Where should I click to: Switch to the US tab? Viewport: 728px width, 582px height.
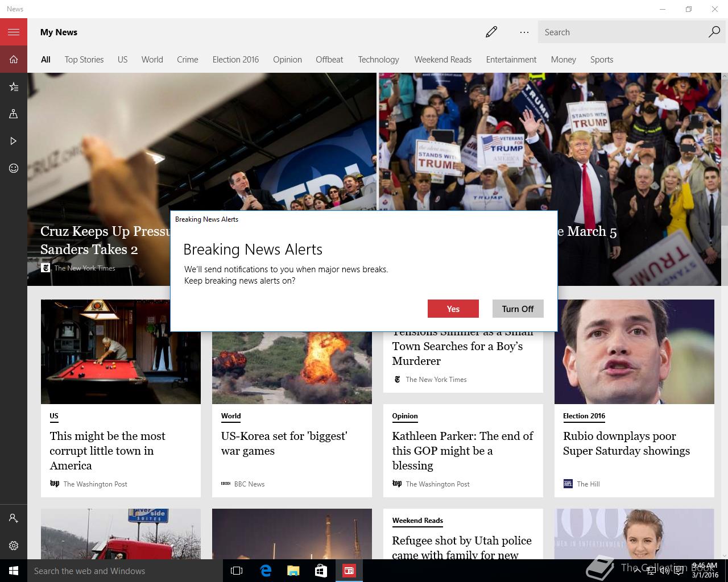click(x=122, y=59)
